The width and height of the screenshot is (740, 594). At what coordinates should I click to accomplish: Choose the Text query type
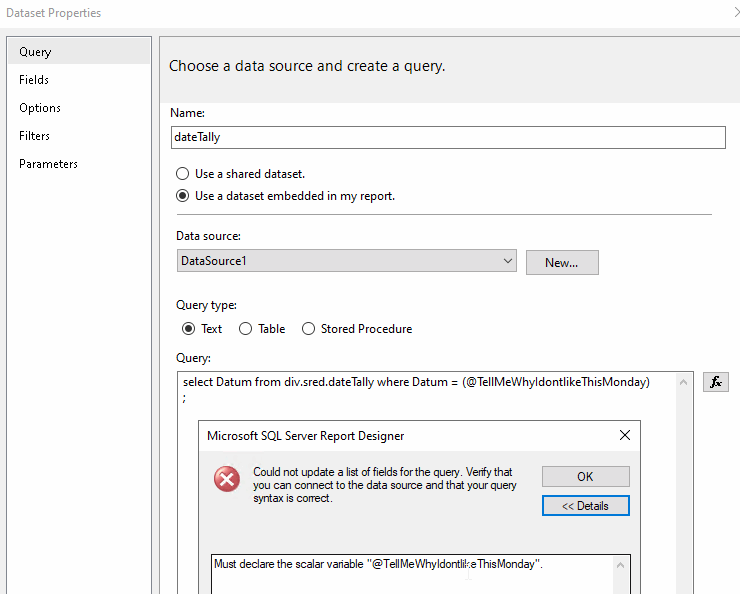pyautogui.click(x=188, y=329)
